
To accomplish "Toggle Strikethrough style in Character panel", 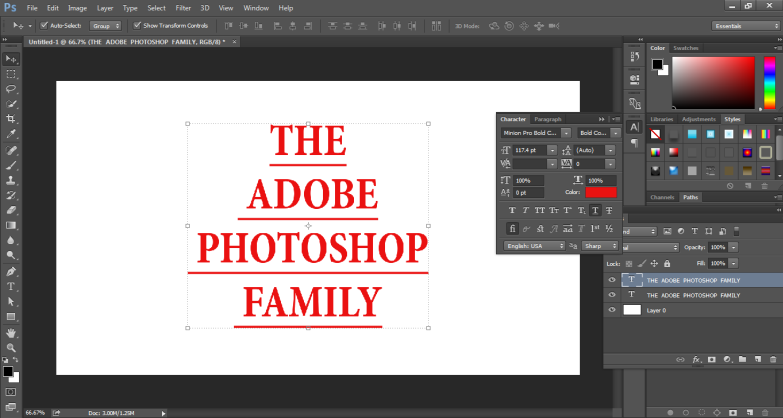I will 609,211.
